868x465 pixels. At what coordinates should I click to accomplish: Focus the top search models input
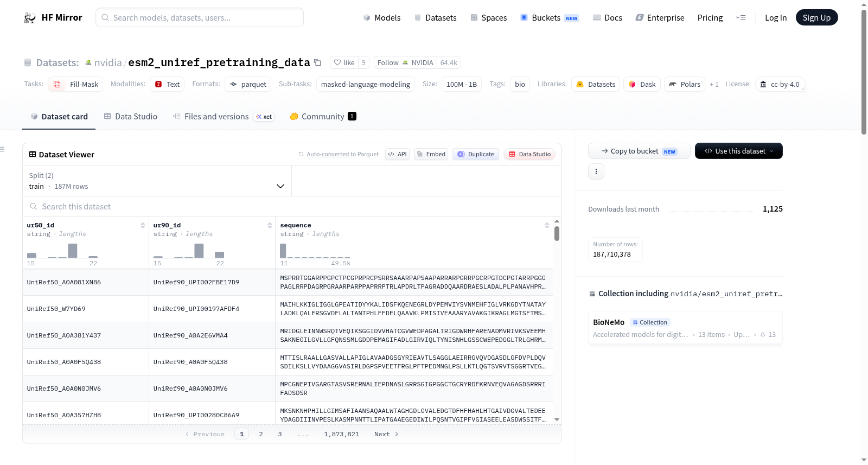point(200,18)
